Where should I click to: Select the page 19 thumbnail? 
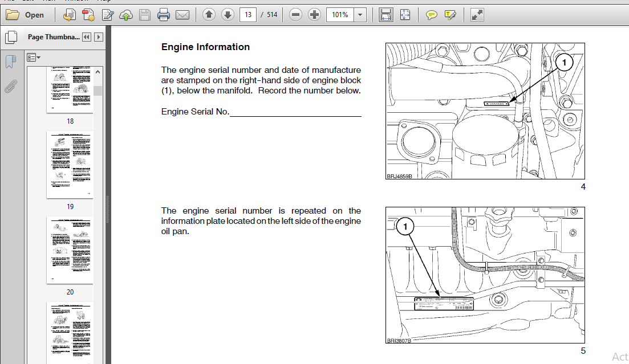point(70,165)
